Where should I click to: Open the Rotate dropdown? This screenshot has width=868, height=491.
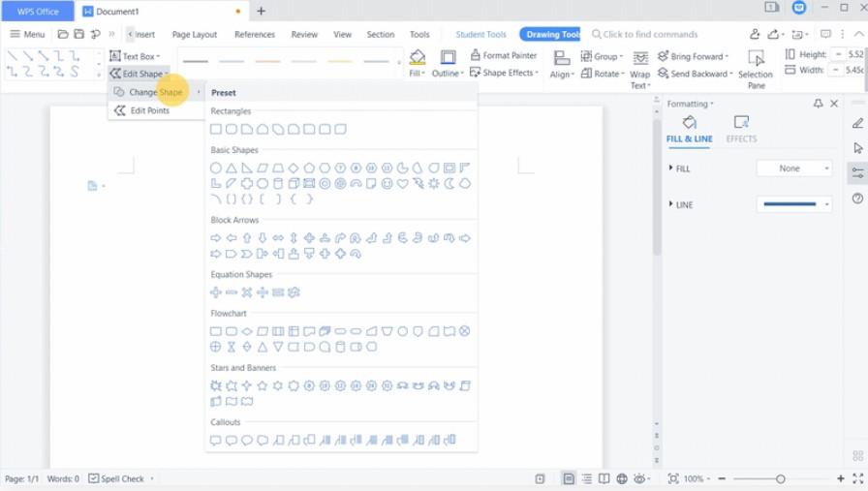coord(603,74)
